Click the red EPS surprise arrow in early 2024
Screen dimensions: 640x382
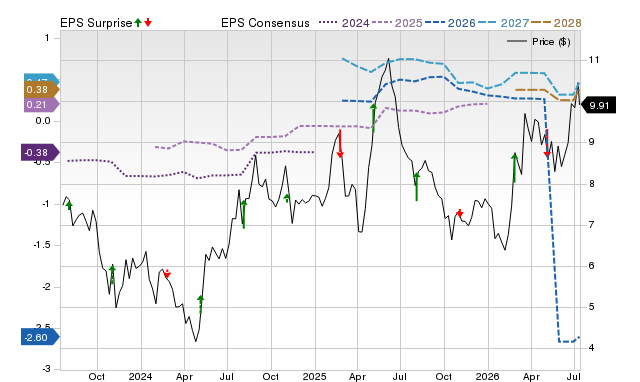tap(167, 273)
